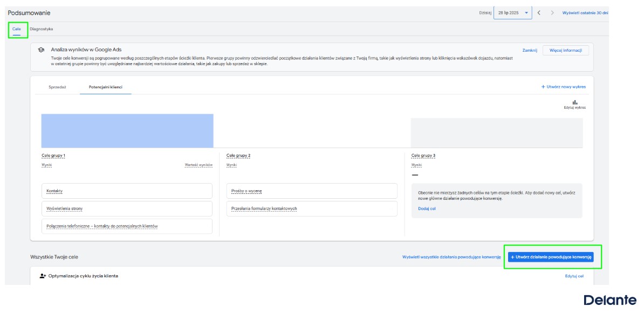Open the Sprzedaż chart tab

tap(58, 87)
